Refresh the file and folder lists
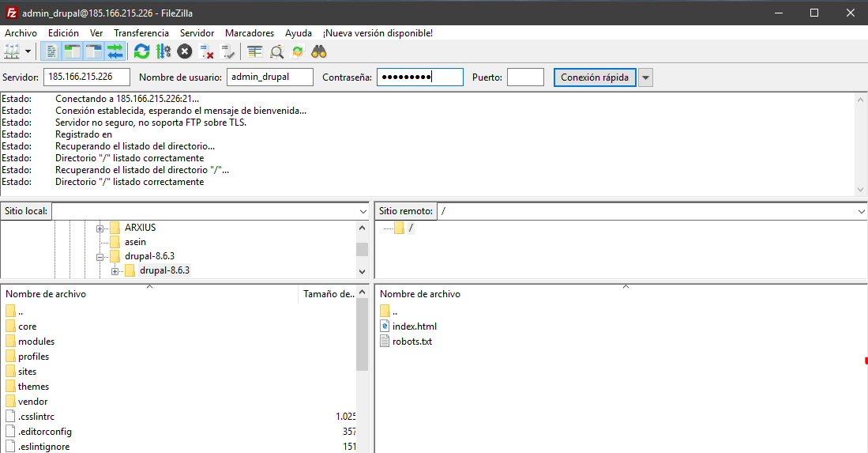The image size is (868, 453). [x=141, y=52]
